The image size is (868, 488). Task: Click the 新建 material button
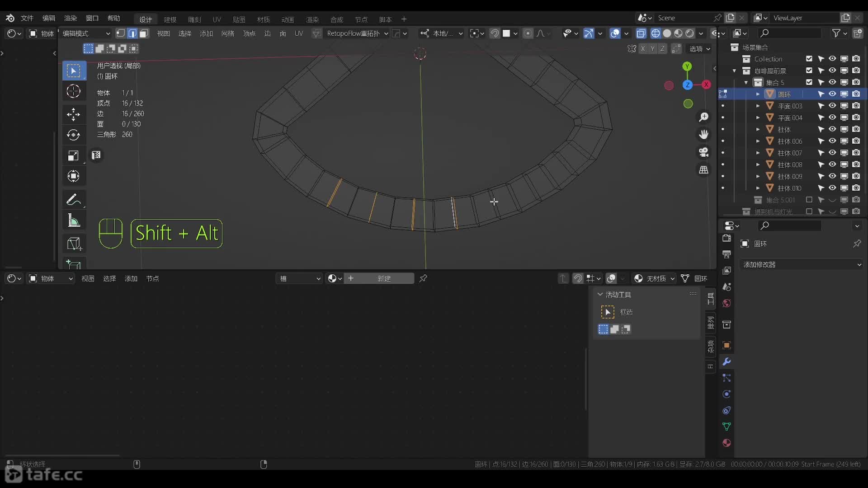pyautogui.click(x=384, y=278)
